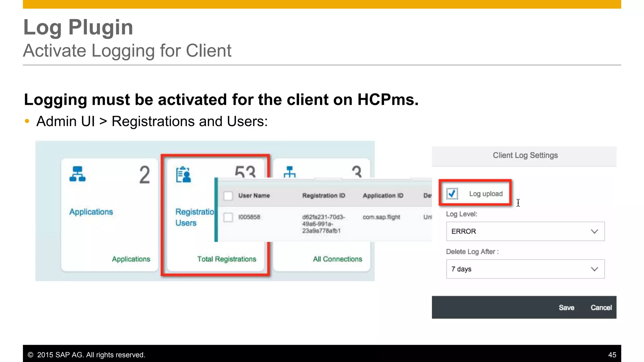The image size is (644, 362).
Task: Select all rows via header checkbox
Action: click(228, 196)
